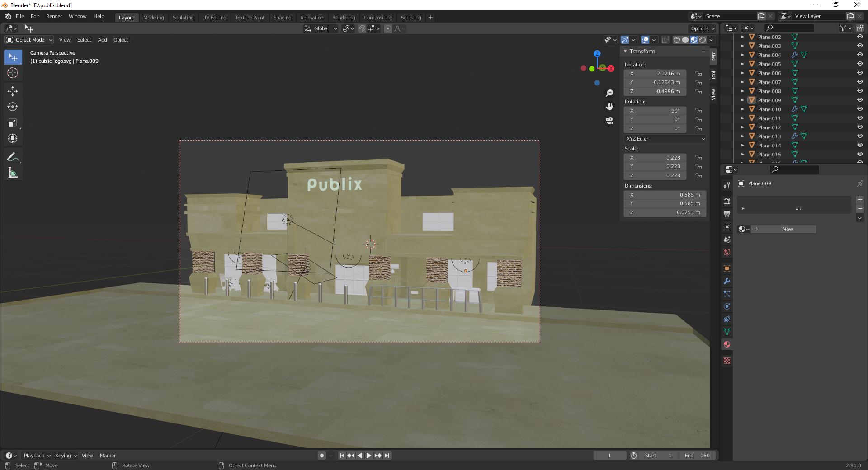This screenshot has height=470, width=868.
Task: Pick the Scale tool
Action: [x=13, y=123]
